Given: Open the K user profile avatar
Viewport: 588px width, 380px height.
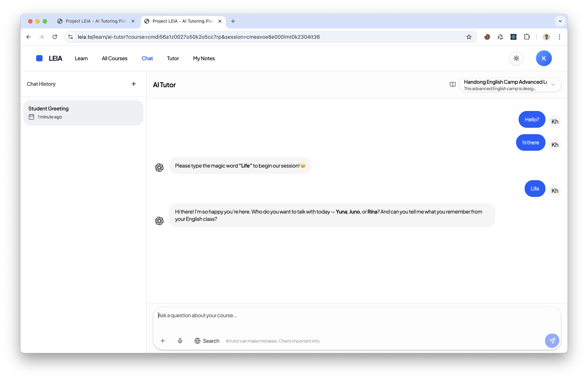Looking at the screenshot, I should coord(544,58).
